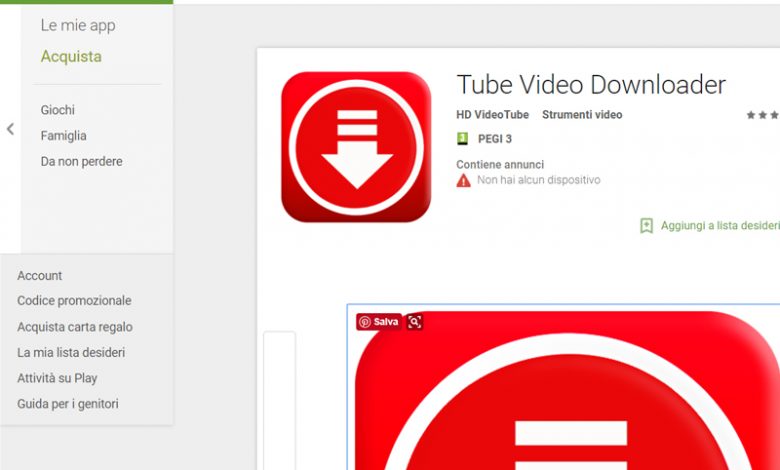Viewport: 780px width, 470px height.
Task: Open Le mie app section
Action: [x=78, y=25]
